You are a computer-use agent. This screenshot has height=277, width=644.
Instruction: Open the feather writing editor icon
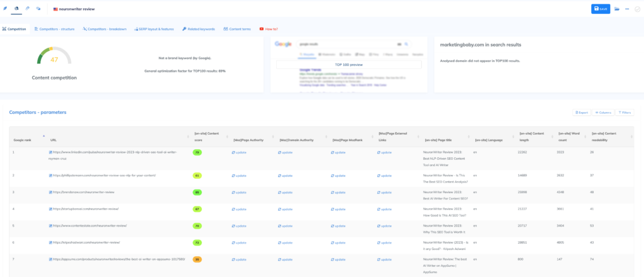[x=5, y=8]
